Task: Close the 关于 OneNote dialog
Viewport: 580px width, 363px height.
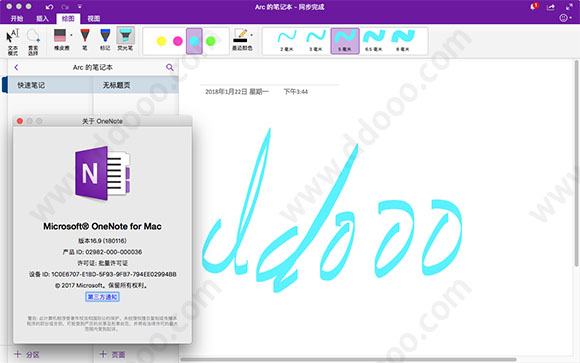Action: (x=20, y=121)
